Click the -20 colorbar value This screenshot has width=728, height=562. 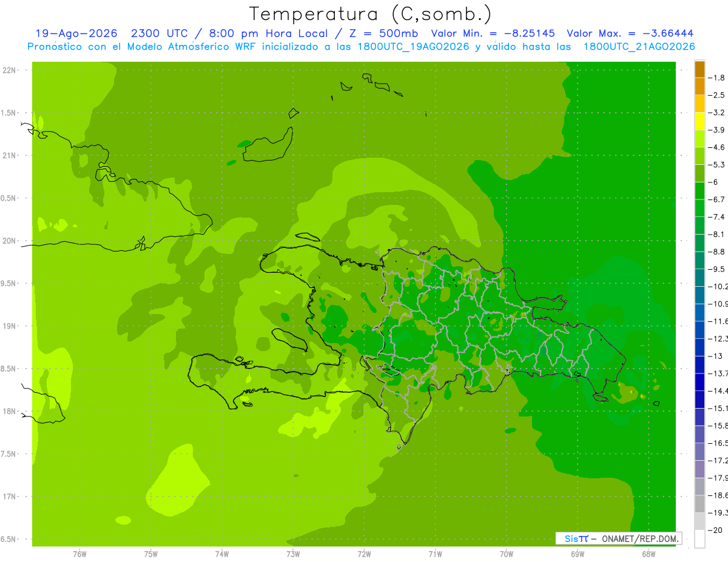(x=715, y=530)
